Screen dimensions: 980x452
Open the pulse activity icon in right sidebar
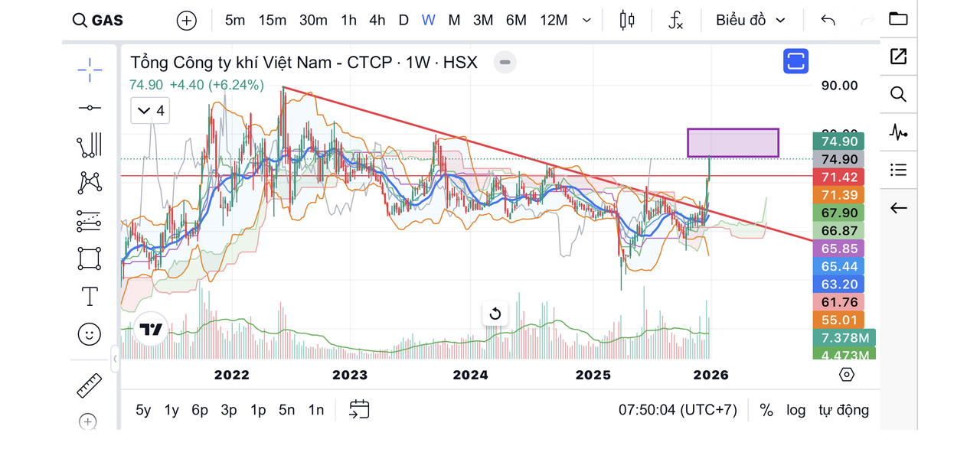[898, 132]
